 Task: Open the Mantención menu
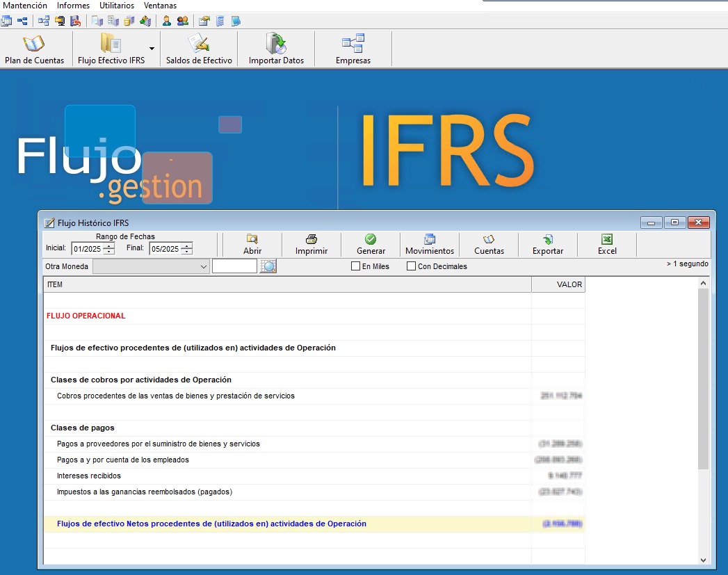point(25,6)
